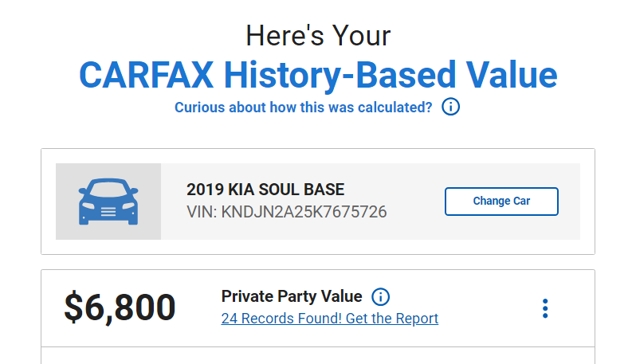632x364 pixels.
Task: Click the 'VIN:' label text
Action: pos(202,212)
